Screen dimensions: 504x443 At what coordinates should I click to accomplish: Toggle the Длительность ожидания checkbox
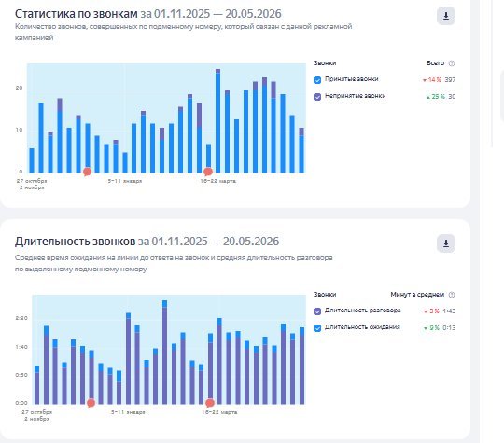tap(317, 328)
